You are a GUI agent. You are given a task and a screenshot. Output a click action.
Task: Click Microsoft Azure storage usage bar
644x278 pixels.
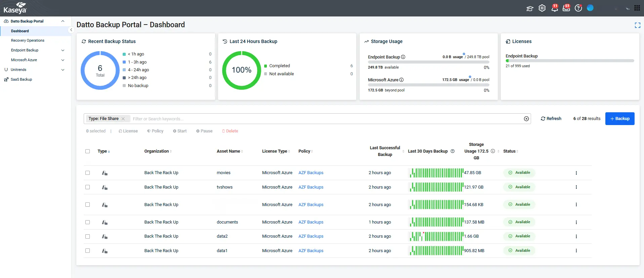pos(429,85)
